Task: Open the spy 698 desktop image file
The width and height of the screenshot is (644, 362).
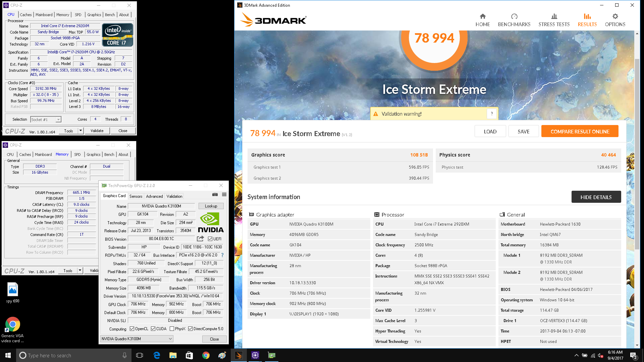Action: tap(13, 293)
